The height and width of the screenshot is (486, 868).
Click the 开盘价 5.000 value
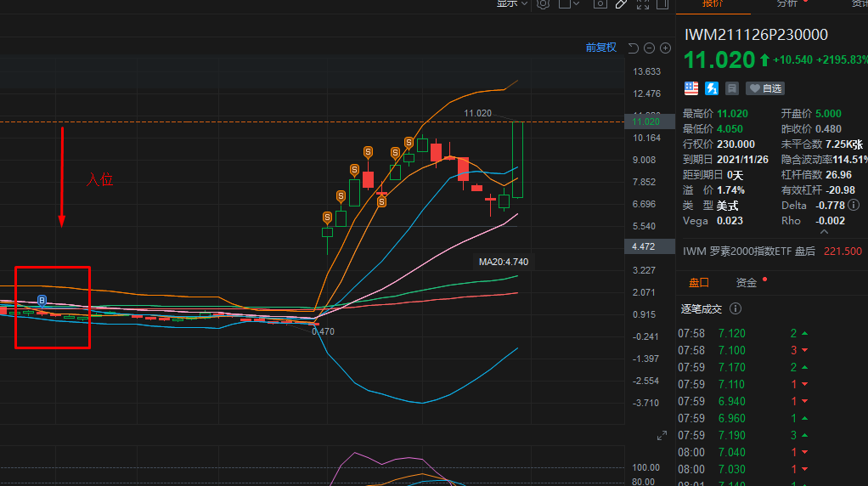[828, 114]
